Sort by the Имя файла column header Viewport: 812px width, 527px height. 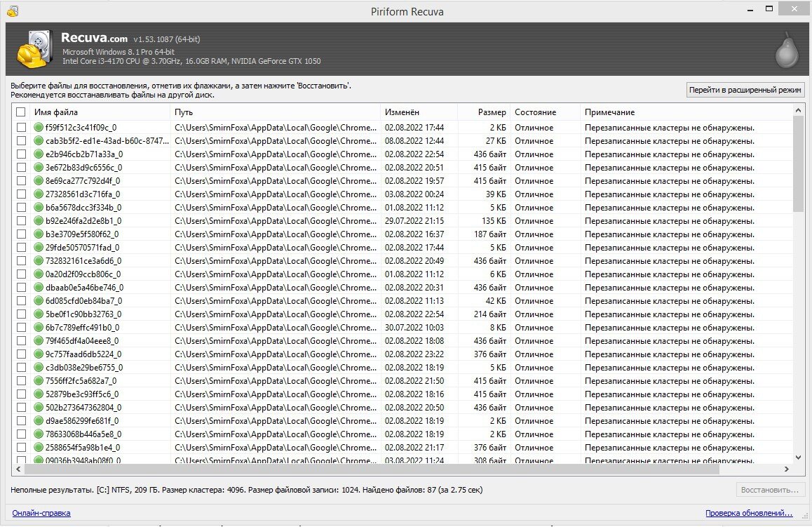pyautogui.click(x=100, y=112)
